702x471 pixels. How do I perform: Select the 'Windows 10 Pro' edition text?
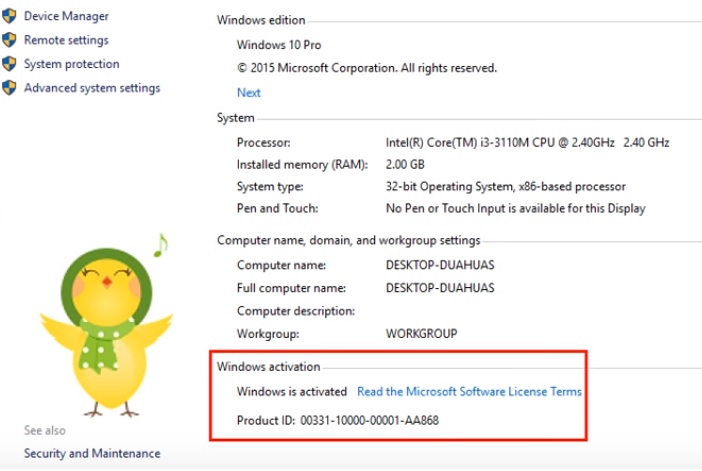[279, 45]
